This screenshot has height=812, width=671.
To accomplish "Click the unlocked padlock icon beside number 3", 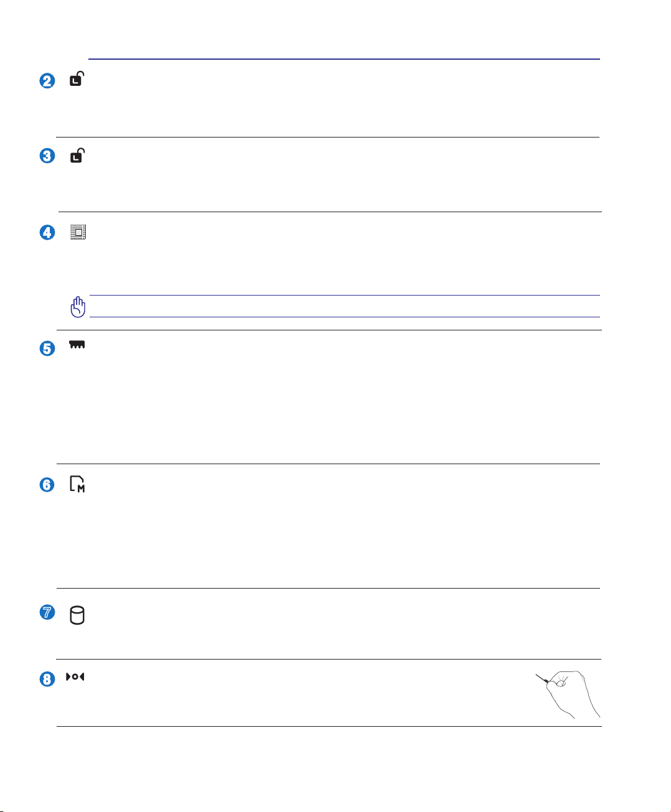I will coord(76,156).
